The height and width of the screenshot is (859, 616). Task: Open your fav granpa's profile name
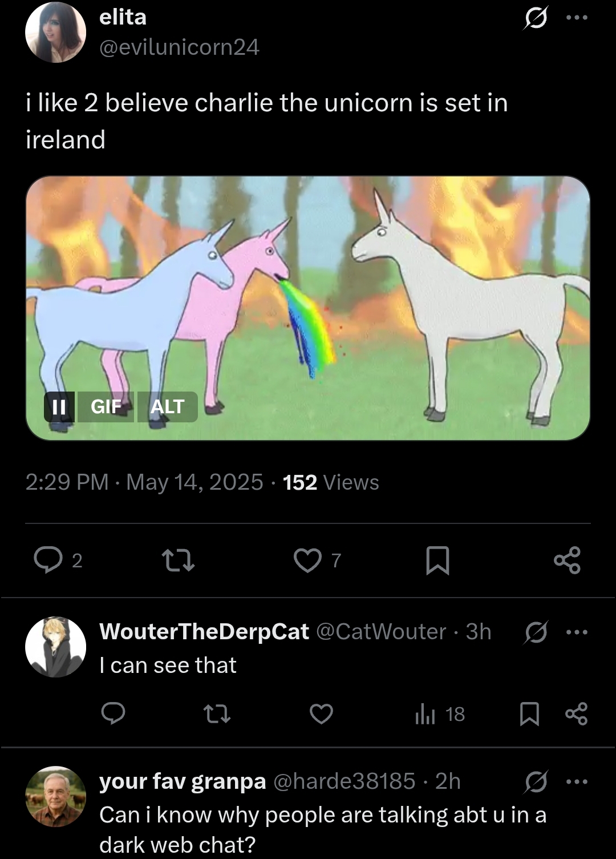coord(183,781)
